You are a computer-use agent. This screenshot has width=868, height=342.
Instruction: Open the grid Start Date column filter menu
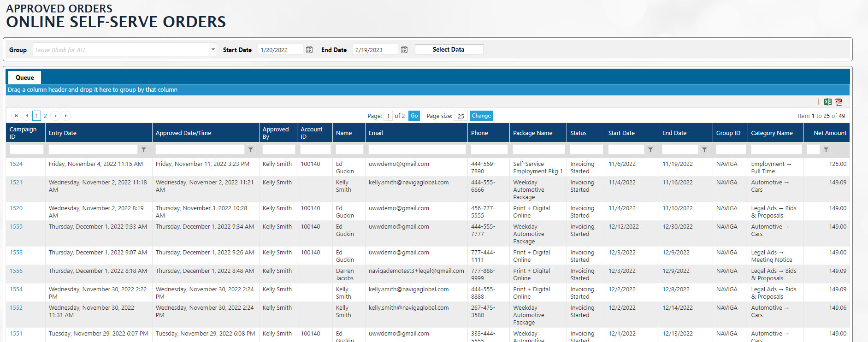[x=650, y=150]
